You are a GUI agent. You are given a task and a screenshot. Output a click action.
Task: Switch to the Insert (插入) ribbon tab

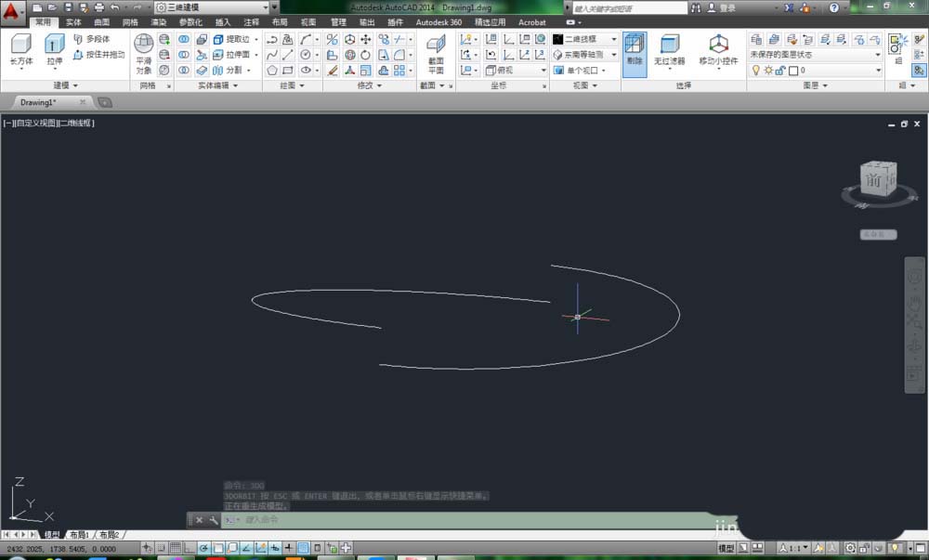point(223,21)
